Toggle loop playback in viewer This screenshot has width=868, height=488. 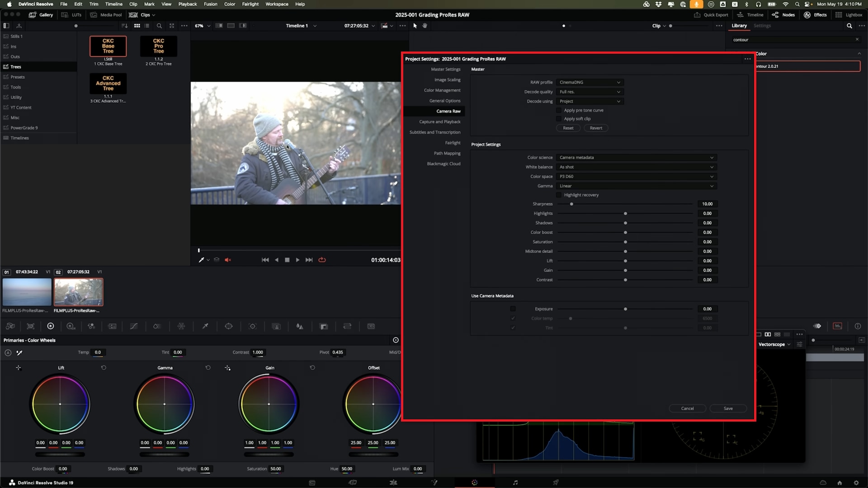(x=322, y=260)
